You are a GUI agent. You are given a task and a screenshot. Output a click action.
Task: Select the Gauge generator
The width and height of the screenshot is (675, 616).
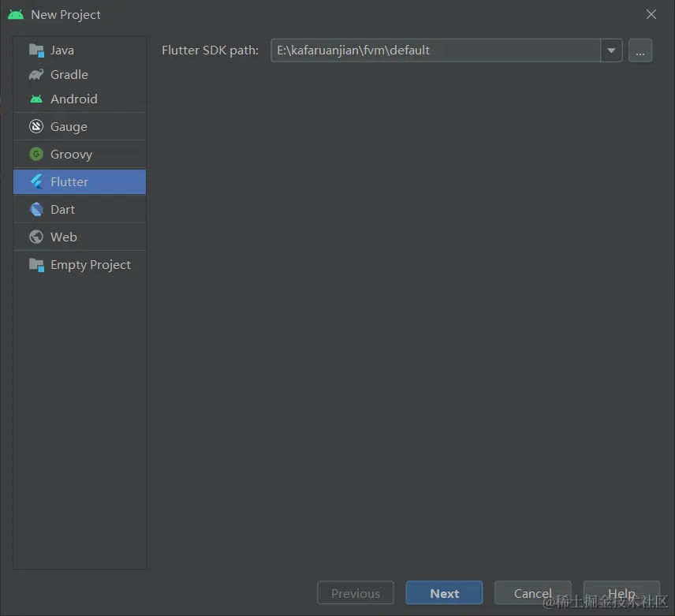(x=80, y=126)
